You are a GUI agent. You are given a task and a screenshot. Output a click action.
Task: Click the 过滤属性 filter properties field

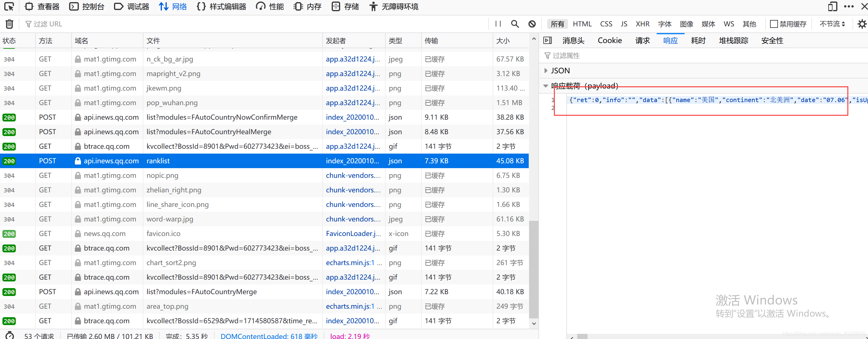click(x=704, y=55)
